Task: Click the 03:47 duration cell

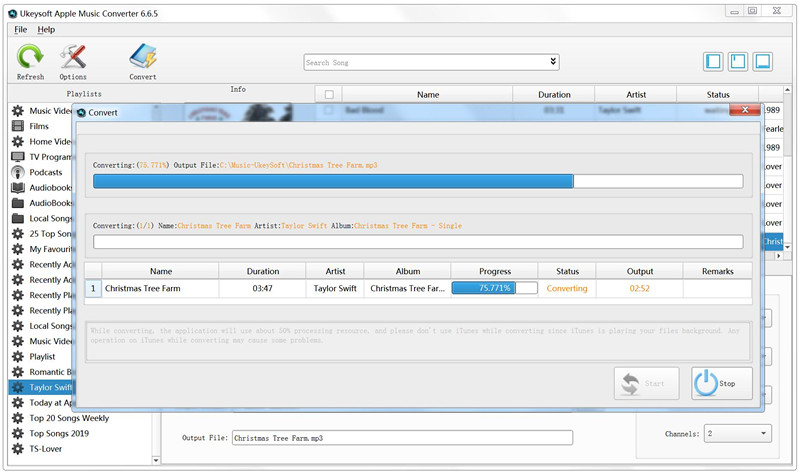Action: pos(262,288)
